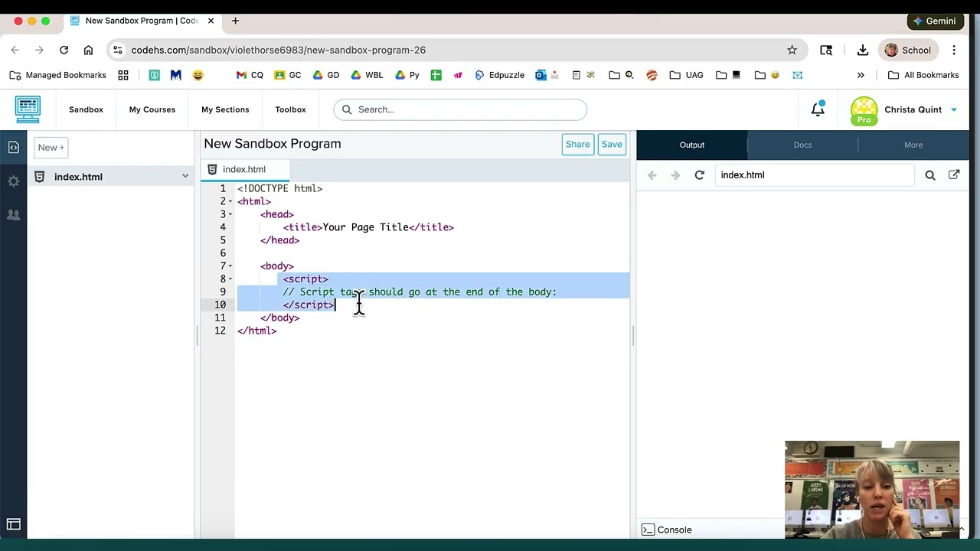Viewport: 980px width, 551px height.
Task: Reload the browser page
Action: (x=64, y=50)
